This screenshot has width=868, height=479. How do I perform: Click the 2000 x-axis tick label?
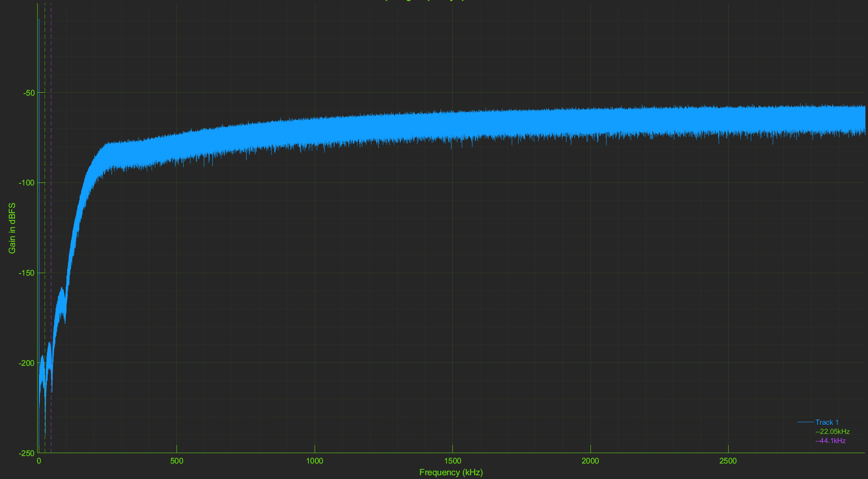[590, 461]
